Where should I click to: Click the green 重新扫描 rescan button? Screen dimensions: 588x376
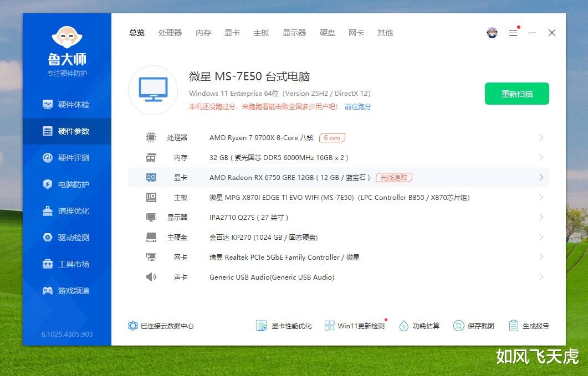517,94
